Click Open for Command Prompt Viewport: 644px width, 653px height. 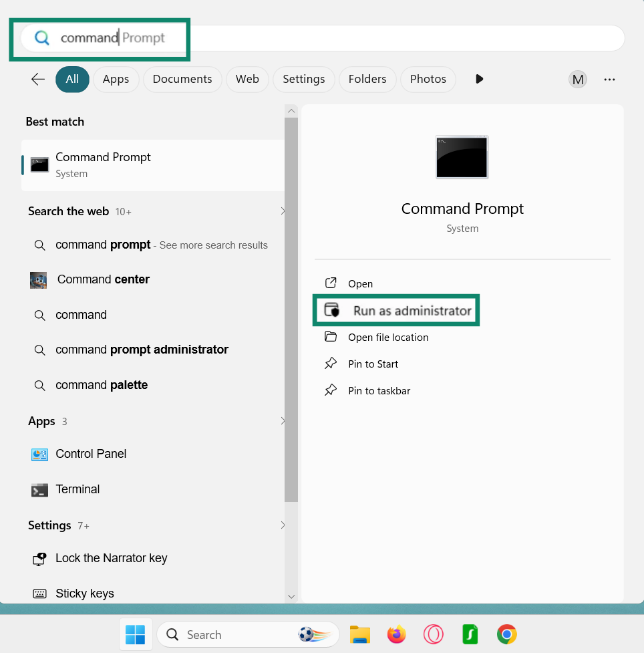[x=360, y=283]
